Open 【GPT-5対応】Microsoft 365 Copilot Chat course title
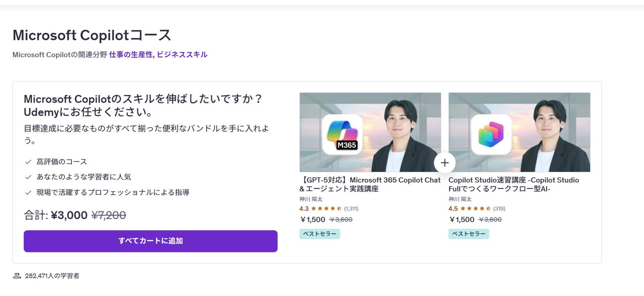 tap(370, 184)
